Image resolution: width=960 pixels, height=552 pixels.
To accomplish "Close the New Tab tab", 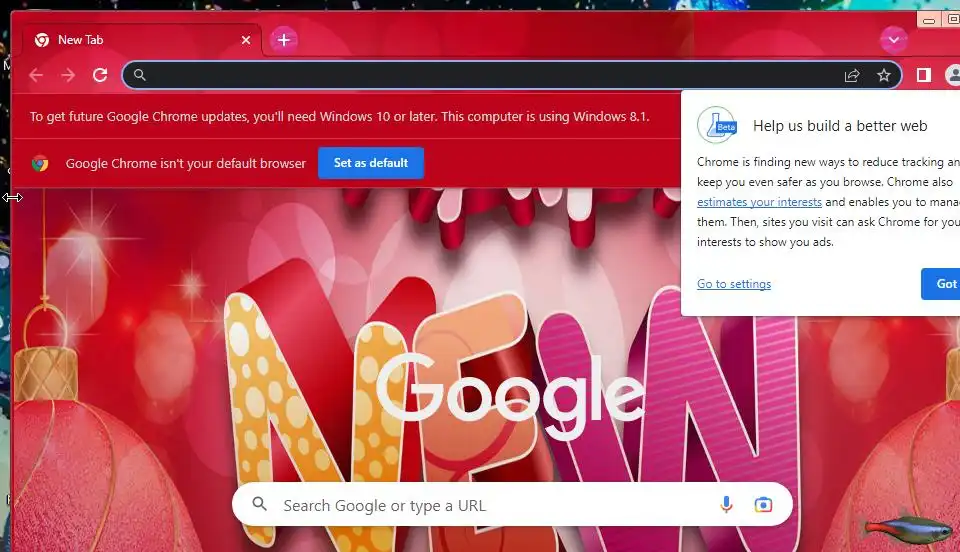I will click(x=246, y=40).
